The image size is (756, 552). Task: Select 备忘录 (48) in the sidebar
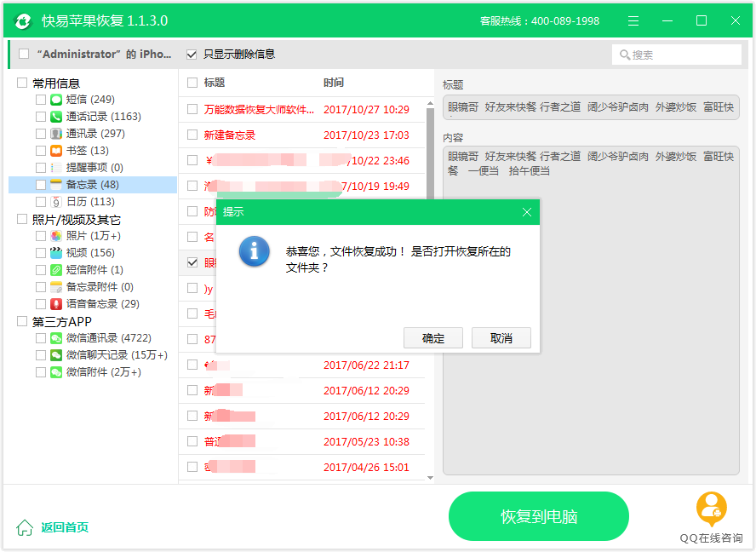[x=93, y=185]
